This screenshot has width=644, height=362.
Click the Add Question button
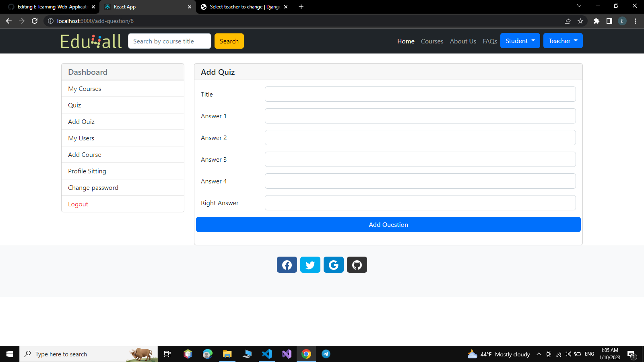(388, 224)
